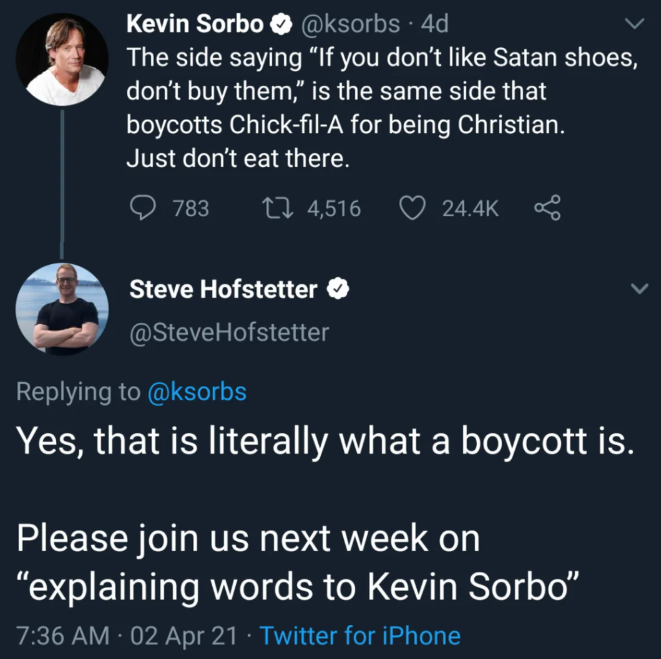The width and height of the screenshot is (661, 659).
Task: Click the @ksorbs mention in Replying to
Action: (196, 392)
